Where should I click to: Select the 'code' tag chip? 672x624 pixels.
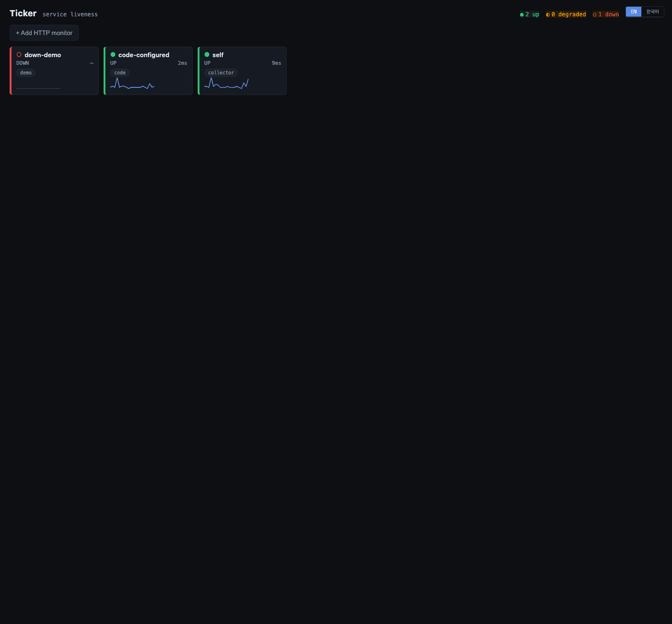pos(120,73)
